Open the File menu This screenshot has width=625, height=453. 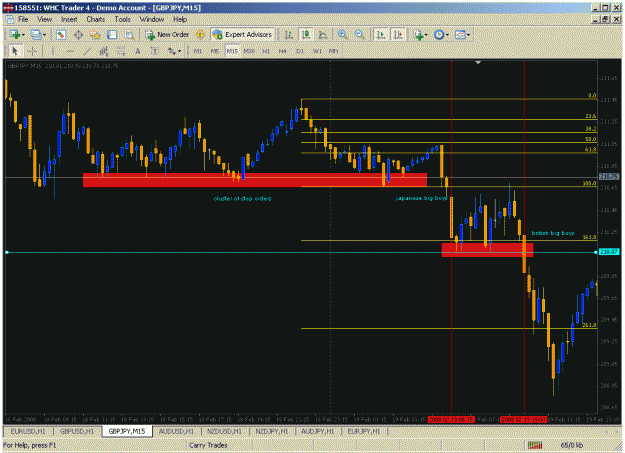23,19
